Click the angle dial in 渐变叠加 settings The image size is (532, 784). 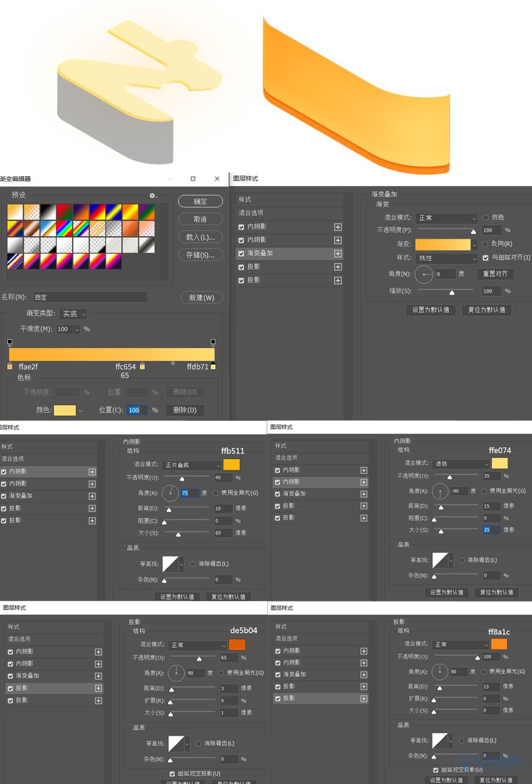(x=424, y=275)
